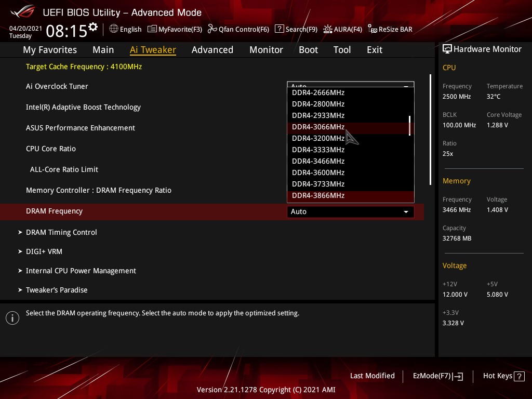Choose DDR4-2800MHz option
532x399 pixels.
[351, 104]
